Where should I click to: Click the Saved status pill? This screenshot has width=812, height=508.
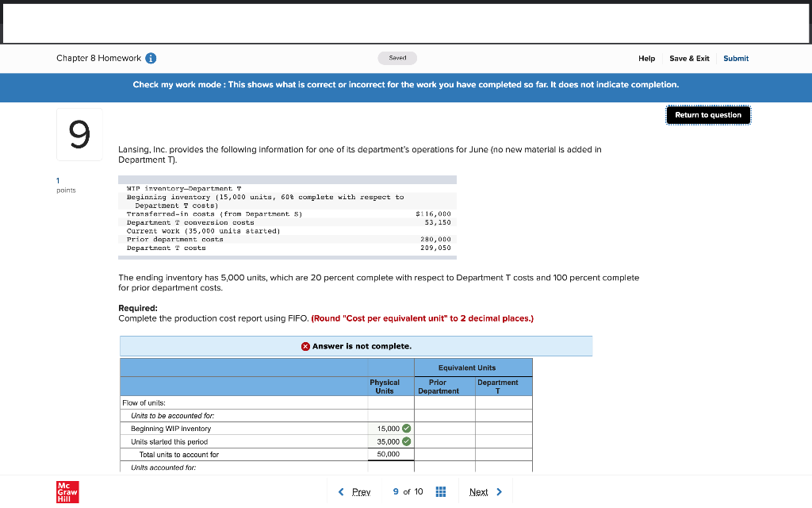coord(396,58)
